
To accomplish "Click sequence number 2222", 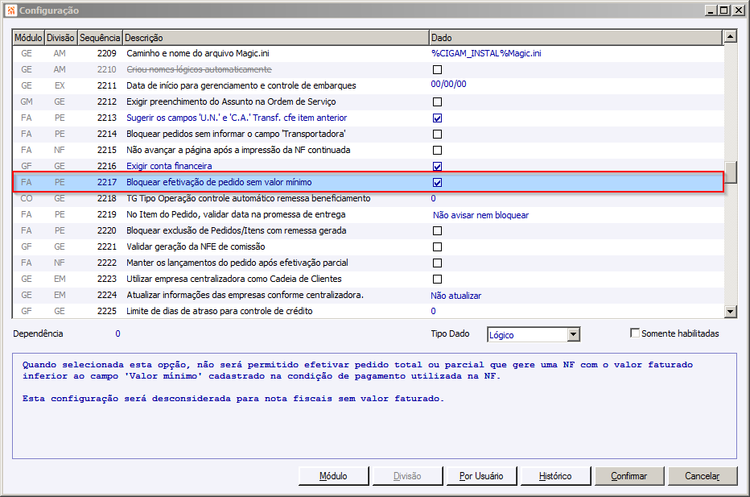I will [107, 263].
